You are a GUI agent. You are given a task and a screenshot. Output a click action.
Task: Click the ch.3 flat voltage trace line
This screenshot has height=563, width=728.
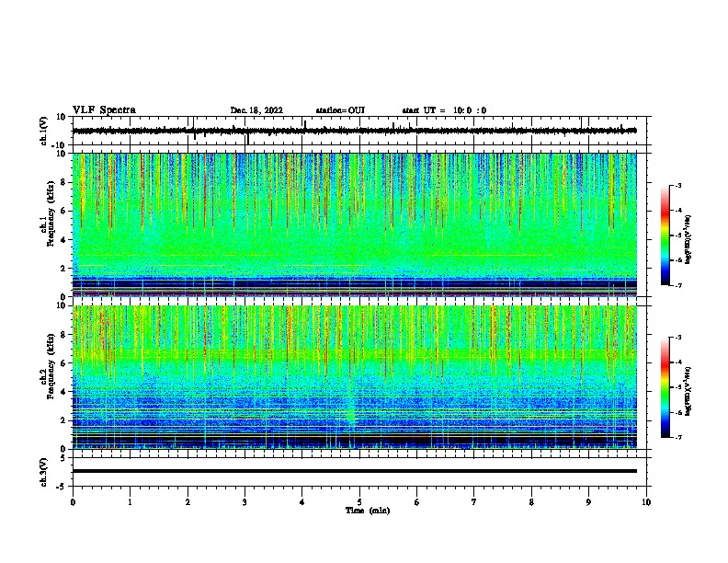tap(355, 471)
